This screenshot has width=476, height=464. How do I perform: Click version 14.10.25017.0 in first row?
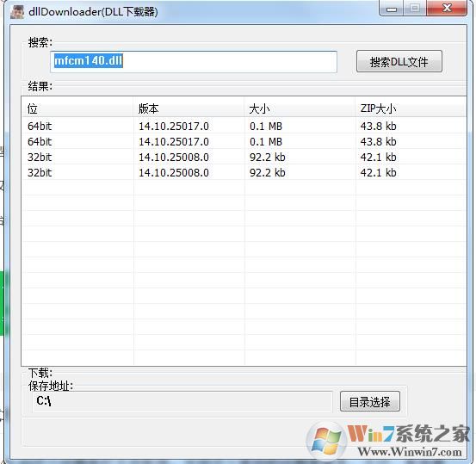(x=174, y=126)
